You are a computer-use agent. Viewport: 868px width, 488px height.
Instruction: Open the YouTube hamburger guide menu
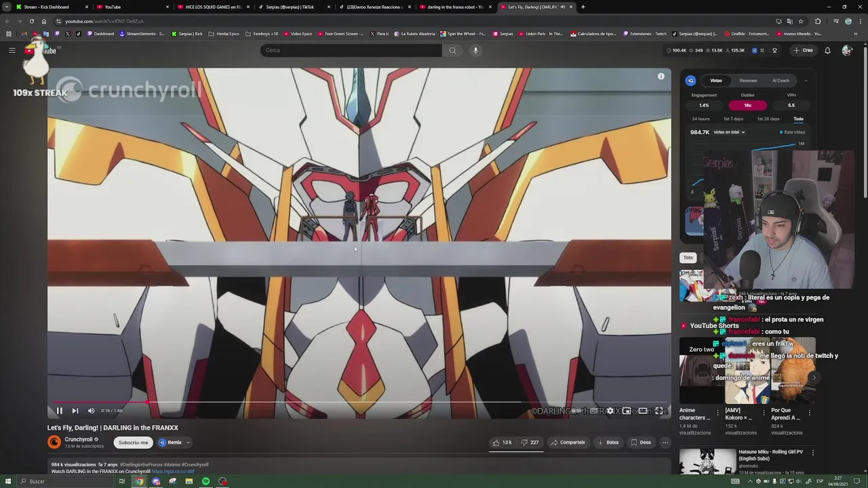tap(12, 50)
